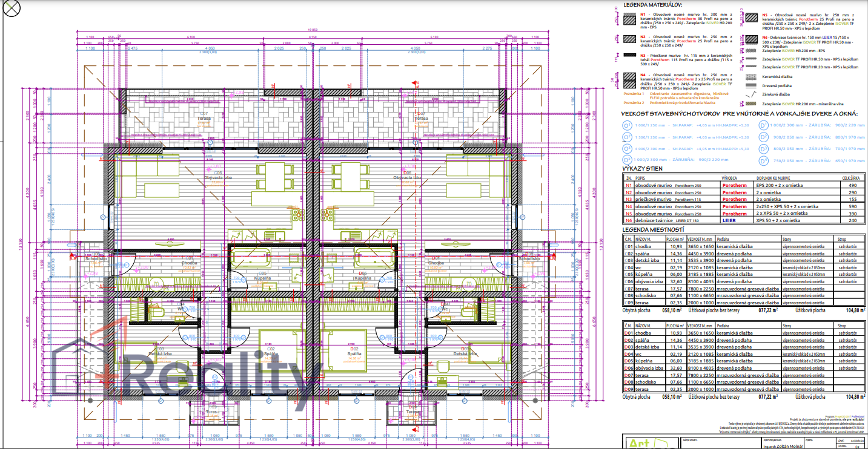Click total width '155' in row N3

tap(853, 199)
